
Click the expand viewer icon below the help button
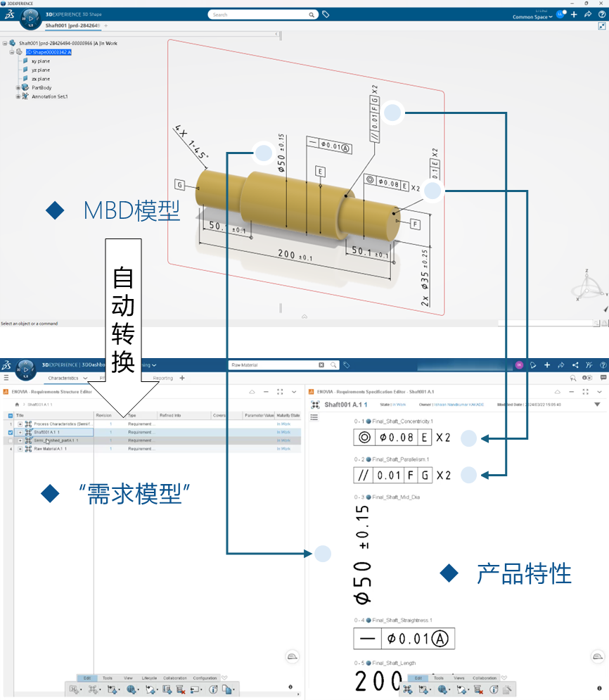click(602, 26)
